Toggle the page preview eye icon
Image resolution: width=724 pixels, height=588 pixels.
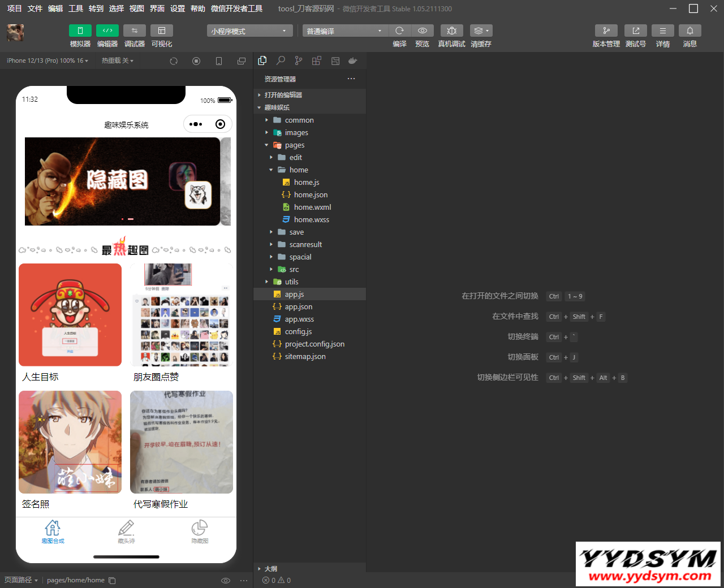coord(226,580)
